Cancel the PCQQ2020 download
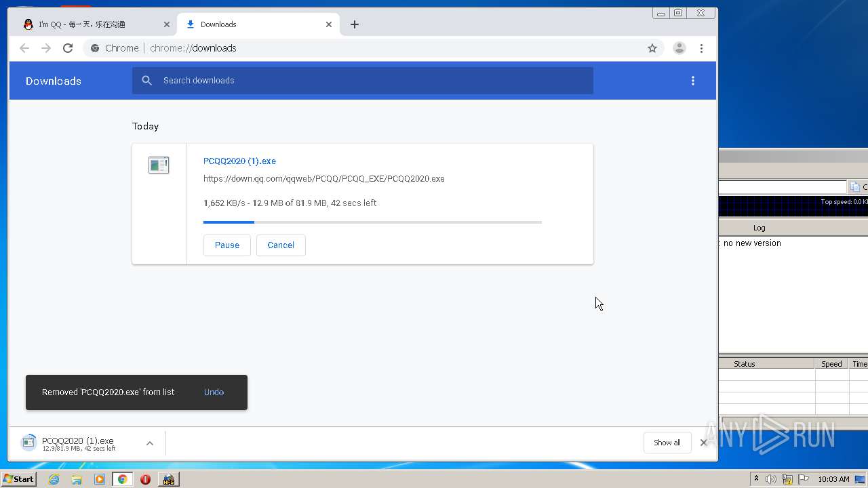Screen dimensions: 868x488 pos(281,245)
